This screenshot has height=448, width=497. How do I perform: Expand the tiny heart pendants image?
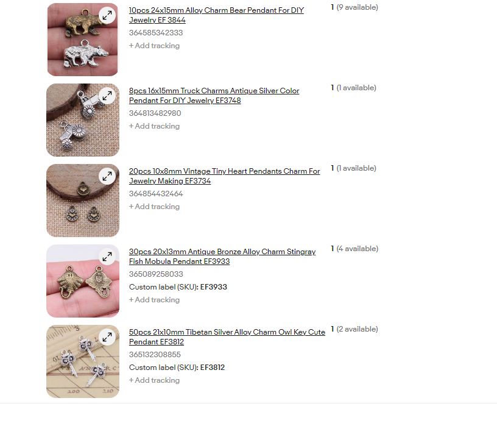[x=107, y=176]
